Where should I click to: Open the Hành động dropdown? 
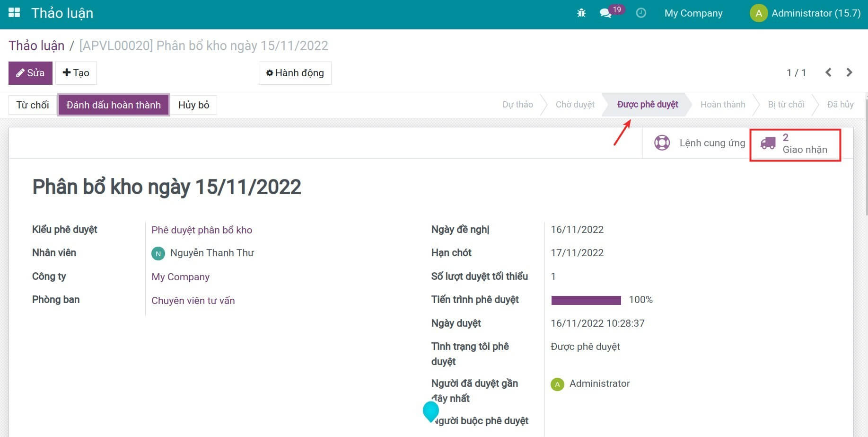coord(295,73)
